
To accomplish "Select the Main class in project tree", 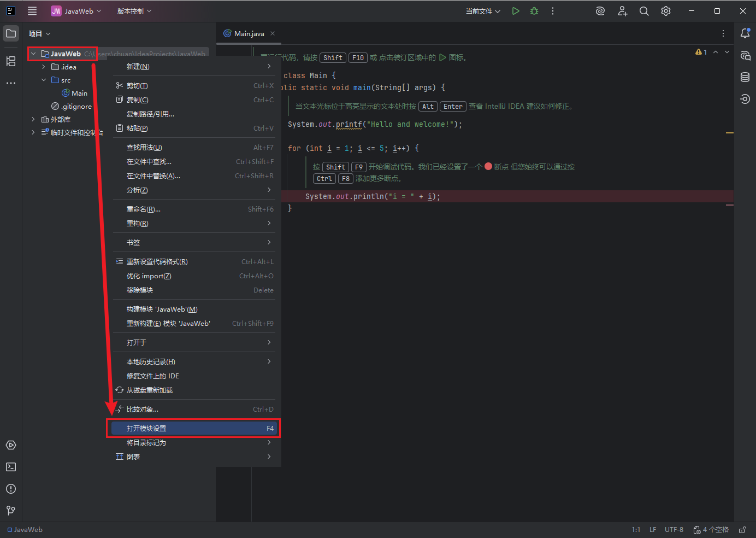I will tap(75, 93).
